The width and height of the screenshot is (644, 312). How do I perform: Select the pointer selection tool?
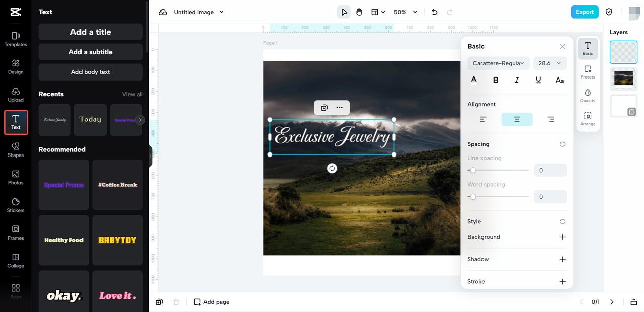[344, 12]
